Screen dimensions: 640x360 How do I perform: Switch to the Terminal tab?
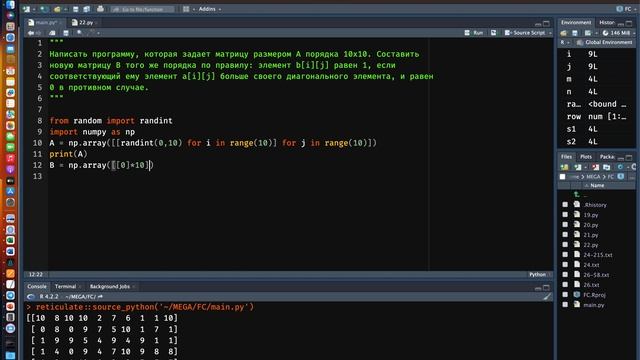click(66, 287)
